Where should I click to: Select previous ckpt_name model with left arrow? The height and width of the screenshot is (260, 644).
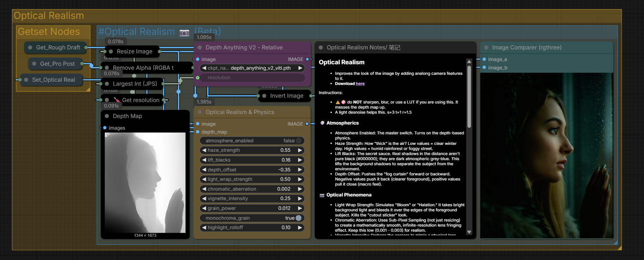pos(204,68)
